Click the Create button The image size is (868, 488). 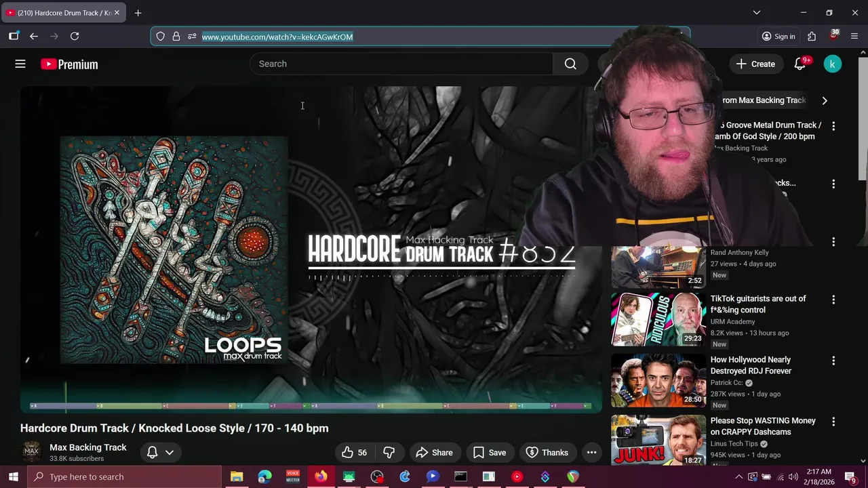(755, 64)
